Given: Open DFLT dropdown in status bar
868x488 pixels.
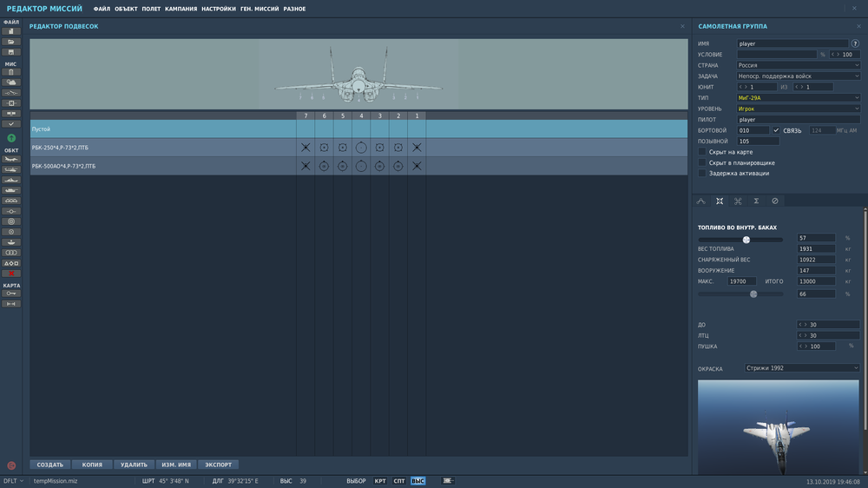Looking at the screenshot, I should pyautogui.click(x=13, y=481).
